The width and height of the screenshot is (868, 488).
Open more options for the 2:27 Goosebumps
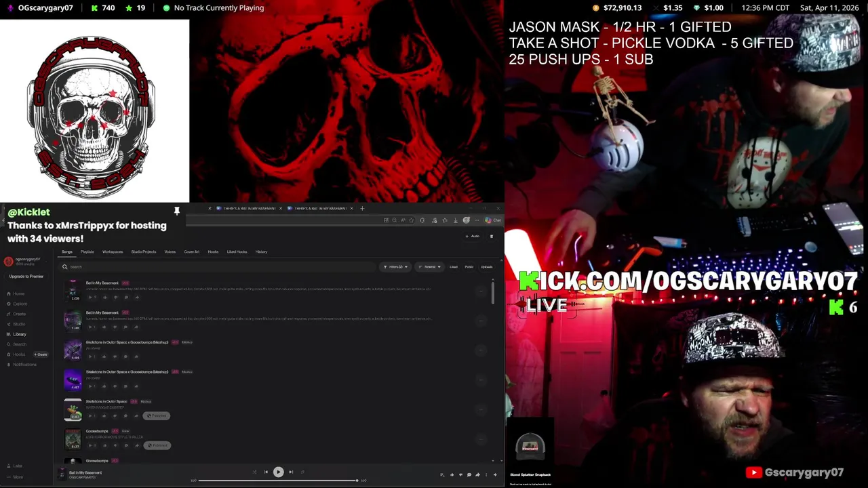tap(481, 439)
